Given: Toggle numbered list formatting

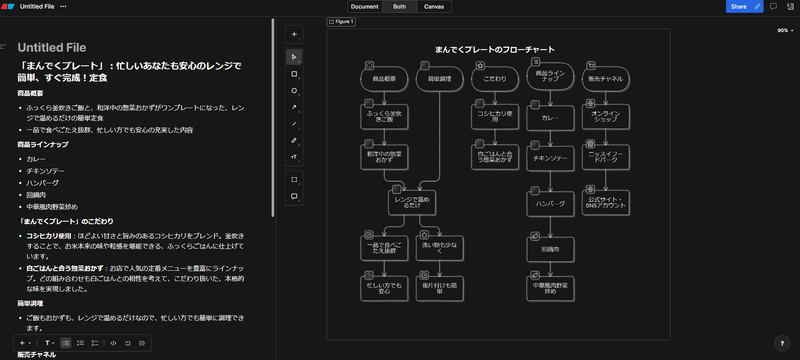Looking at the screenshot, I should [80, 343].
